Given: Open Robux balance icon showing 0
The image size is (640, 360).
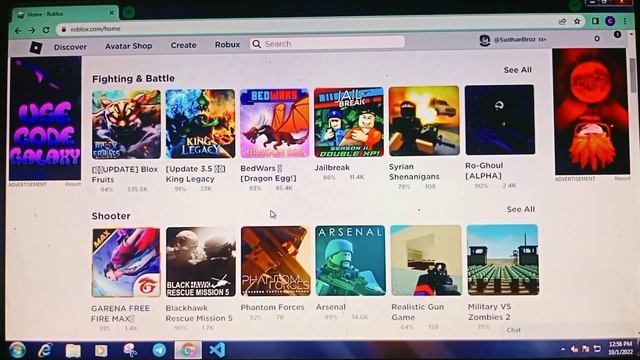Looking at the screenshot, I should [x=597, y=38].
